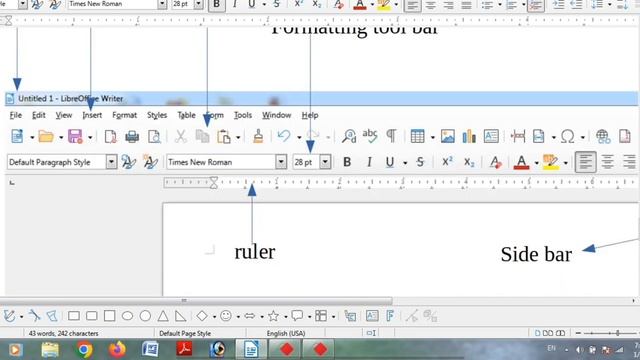Open the Tools menu in the pictured Writer window

(242, 115)
